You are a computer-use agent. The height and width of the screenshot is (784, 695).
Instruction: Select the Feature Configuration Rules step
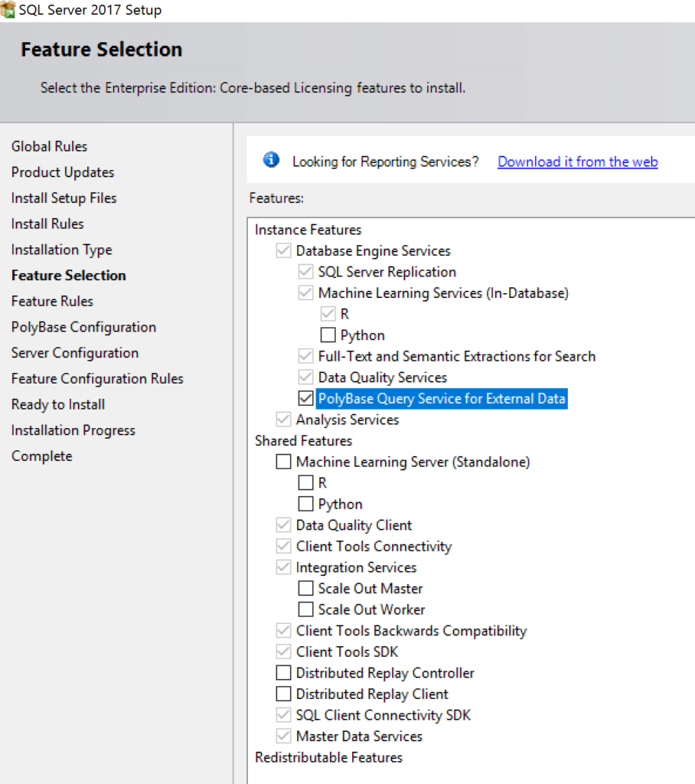coord(97,379)
